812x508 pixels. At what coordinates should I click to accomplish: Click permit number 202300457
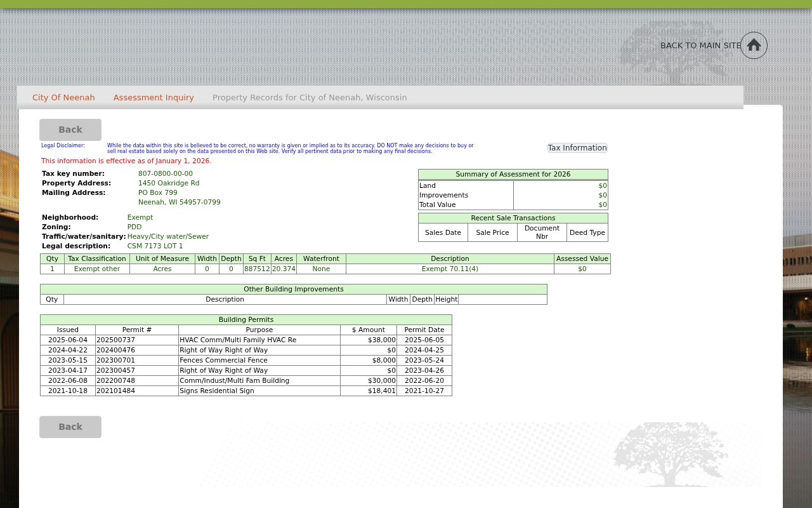pyautogui.click(x=137, y=370)
